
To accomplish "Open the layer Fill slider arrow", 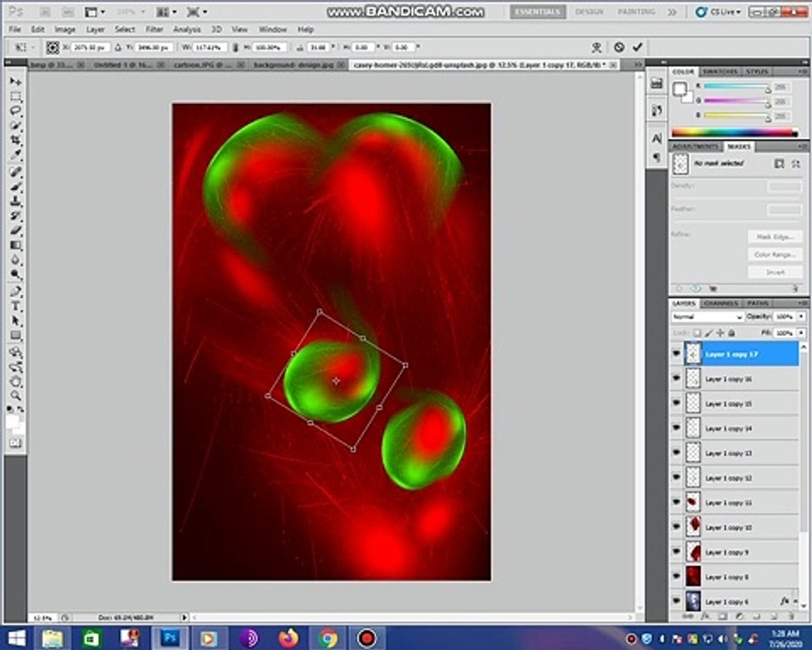I will pyautogui.click(x=801, y=333).
